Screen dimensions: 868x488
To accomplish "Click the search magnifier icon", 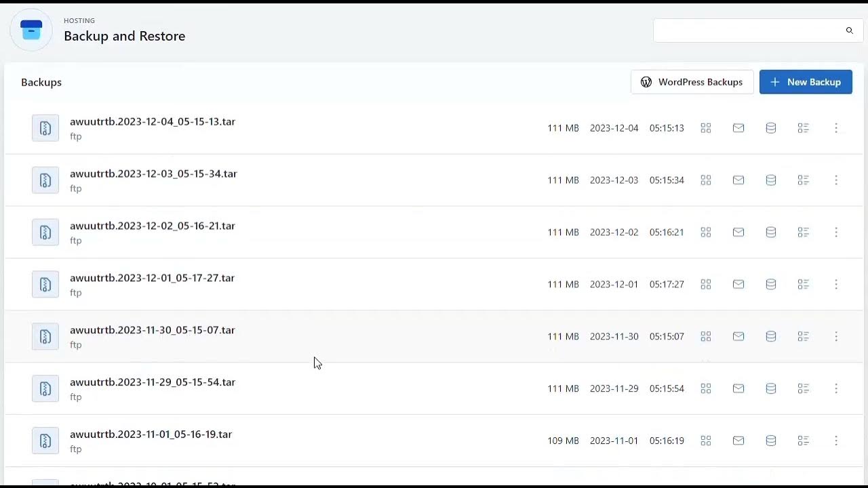I will (x=850, y=30).
